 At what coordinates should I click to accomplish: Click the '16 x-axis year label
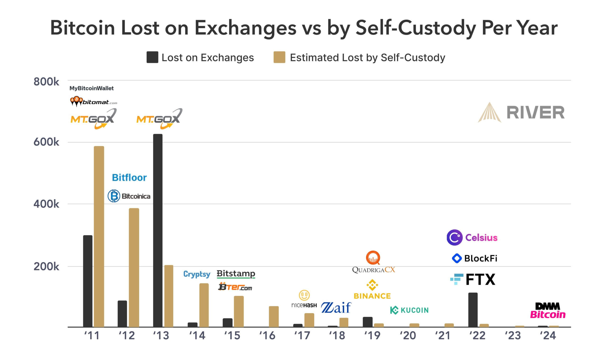click(x=267, y=336)
